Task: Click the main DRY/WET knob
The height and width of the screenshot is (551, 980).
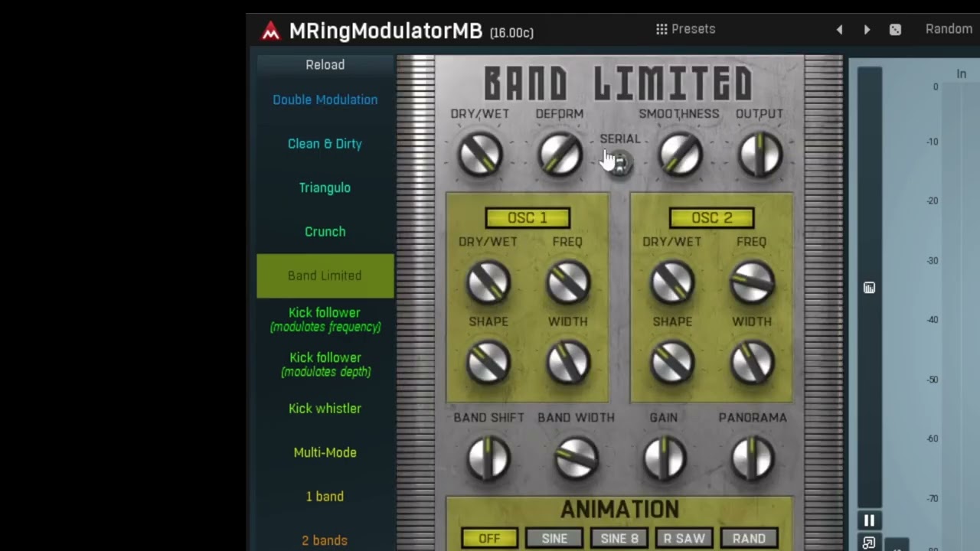Action: pos(480,155)
